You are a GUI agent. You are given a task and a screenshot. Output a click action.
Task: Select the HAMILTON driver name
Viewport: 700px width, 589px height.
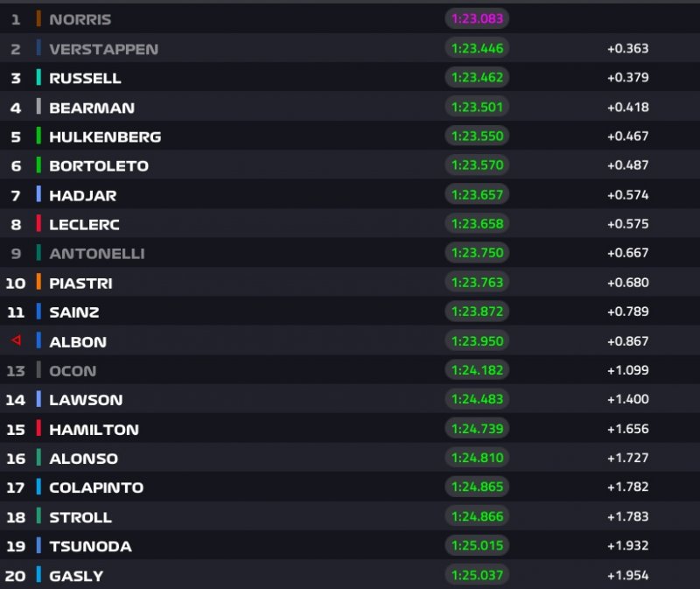(x=94, y=429)
